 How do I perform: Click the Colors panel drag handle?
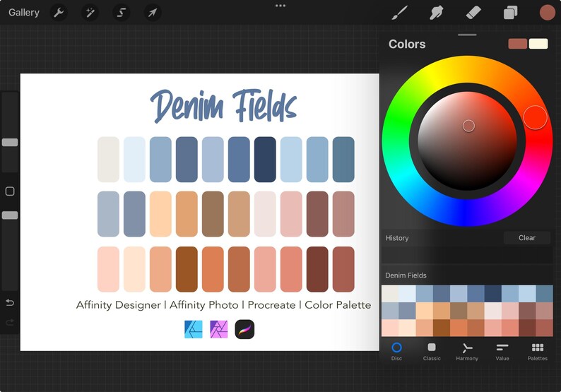467,35
